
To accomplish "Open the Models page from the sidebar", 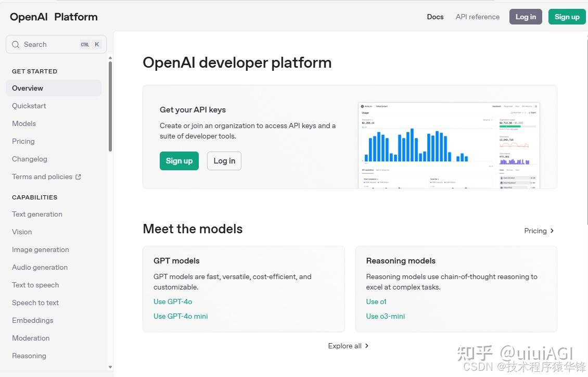I will (x=24, y=123).
